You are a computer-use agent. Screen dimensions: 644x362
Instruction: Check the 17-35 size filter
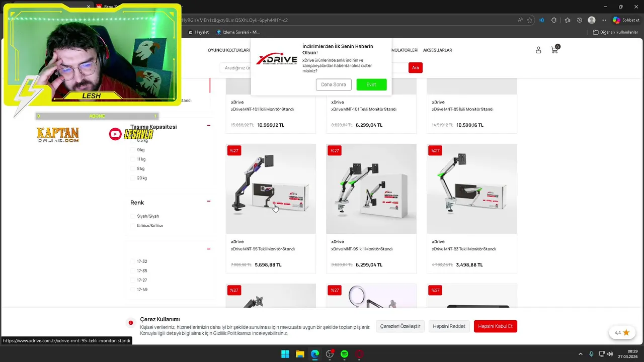[133, 271]
